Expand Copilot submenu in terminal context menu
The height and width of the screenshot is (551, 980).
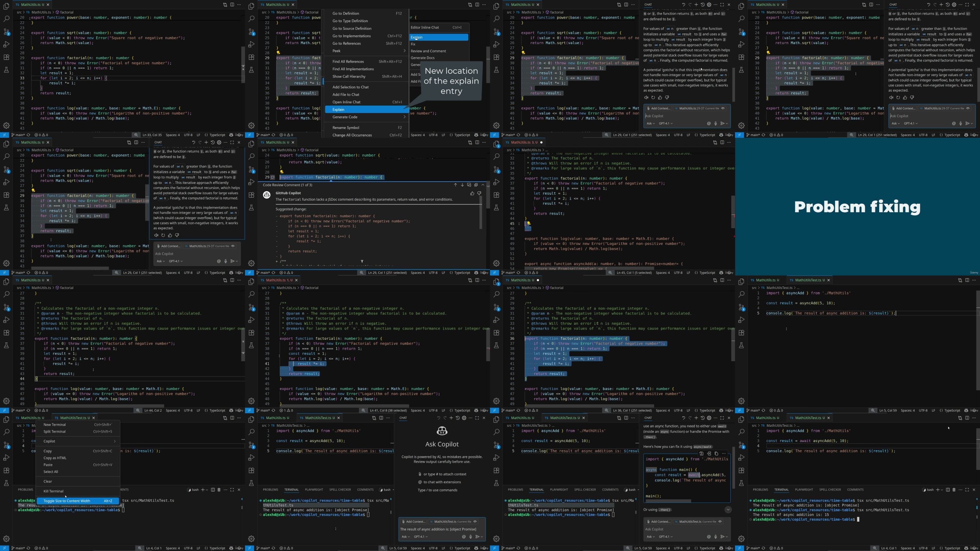pos(77,441)
